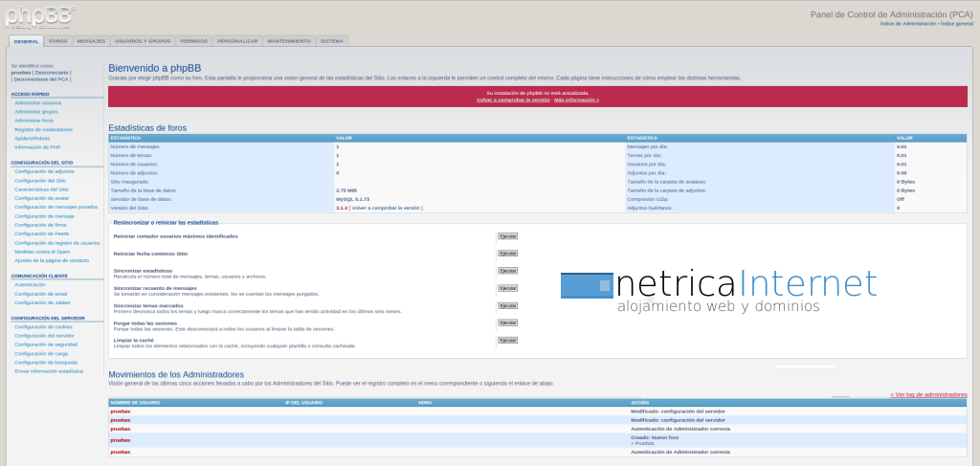Click the MySQL 5.1.73 value
Screen dimensions: 980x466
(352, 199)
